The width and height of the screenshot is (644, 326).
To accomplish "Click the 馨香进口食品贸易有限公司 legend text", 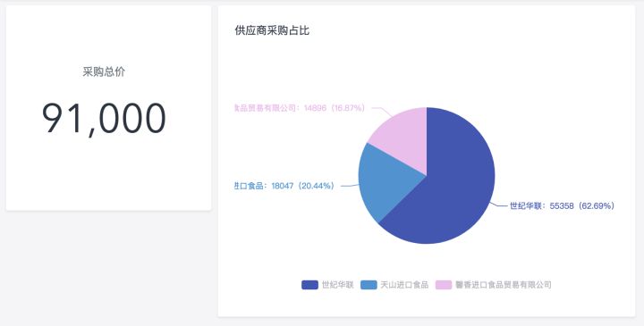I will pos(503,285).
